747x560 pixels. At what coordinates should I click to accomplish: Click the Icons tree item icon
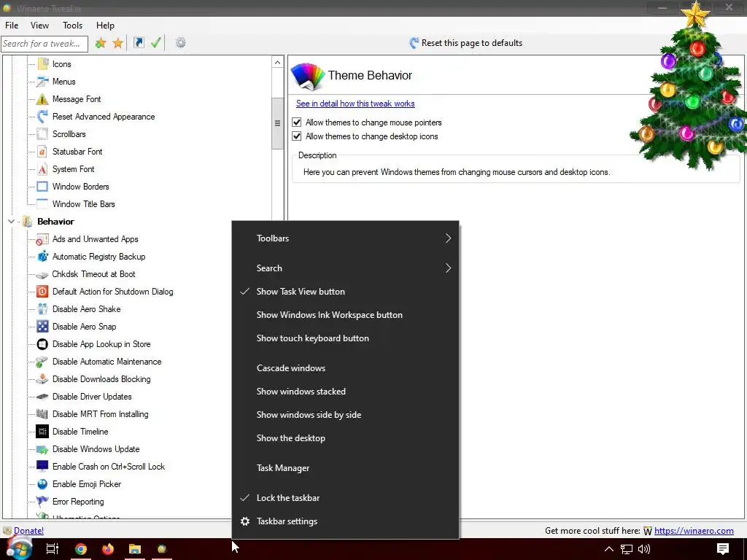(42, 64)
